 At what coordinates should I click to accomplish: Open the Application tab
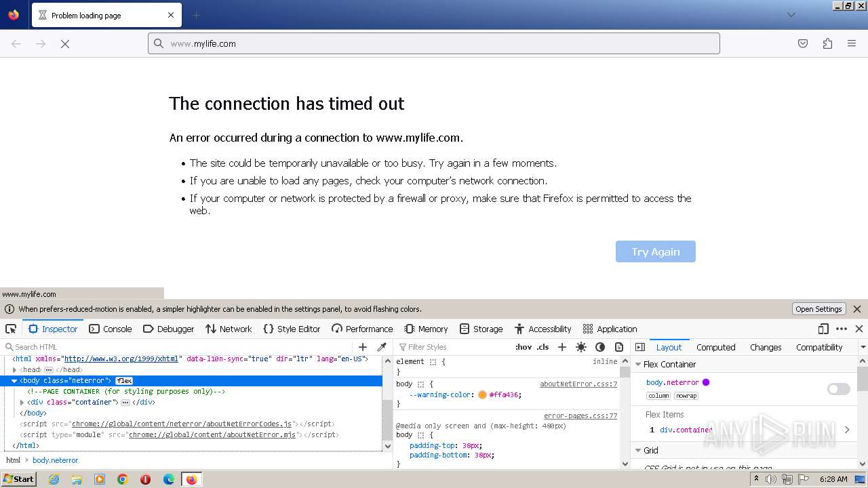pyautogui.click(x=610, y=329)
